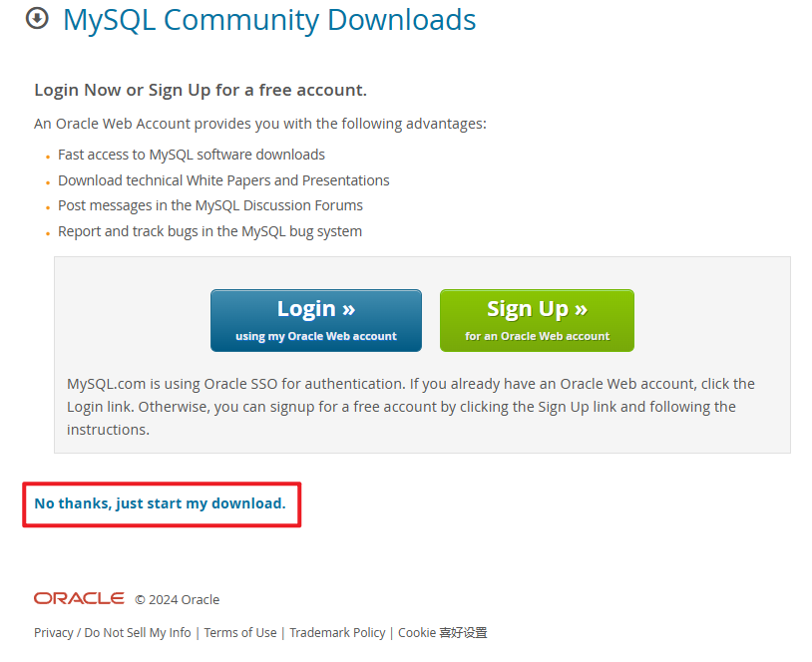Click 'Post messages in the MySQL Discussion Forums' bullet
The width and height of the screenshot is (812, 662).
click(x=210, y=205)
